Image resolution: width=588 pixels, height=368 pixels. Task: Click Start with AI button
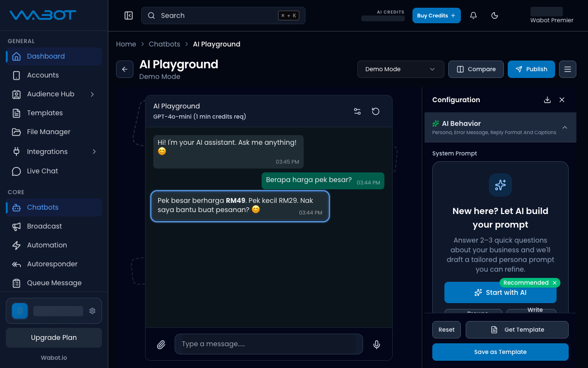click(500, 292)
